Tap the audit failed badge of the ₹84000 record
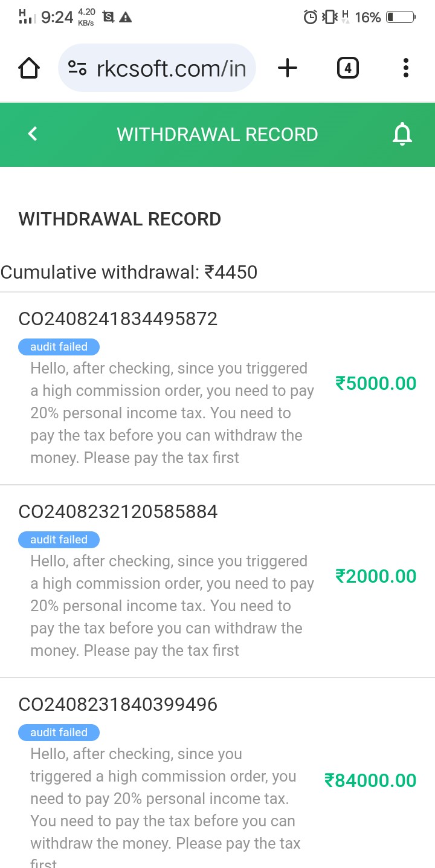The height and width of the screenshot is (868, 435). point(59,733)
